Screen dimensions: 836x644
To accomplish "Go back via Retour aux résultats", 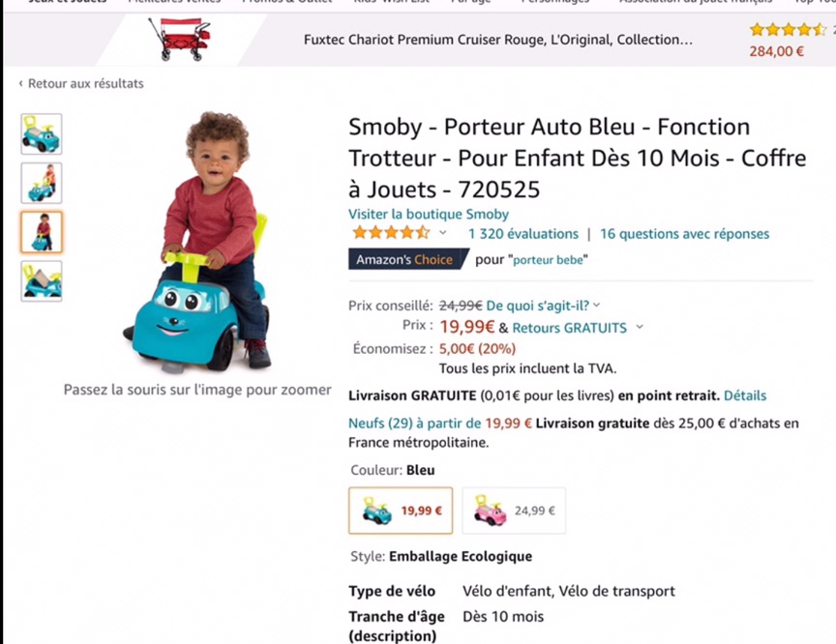I will pyautogui.click(x=81, y=83).
